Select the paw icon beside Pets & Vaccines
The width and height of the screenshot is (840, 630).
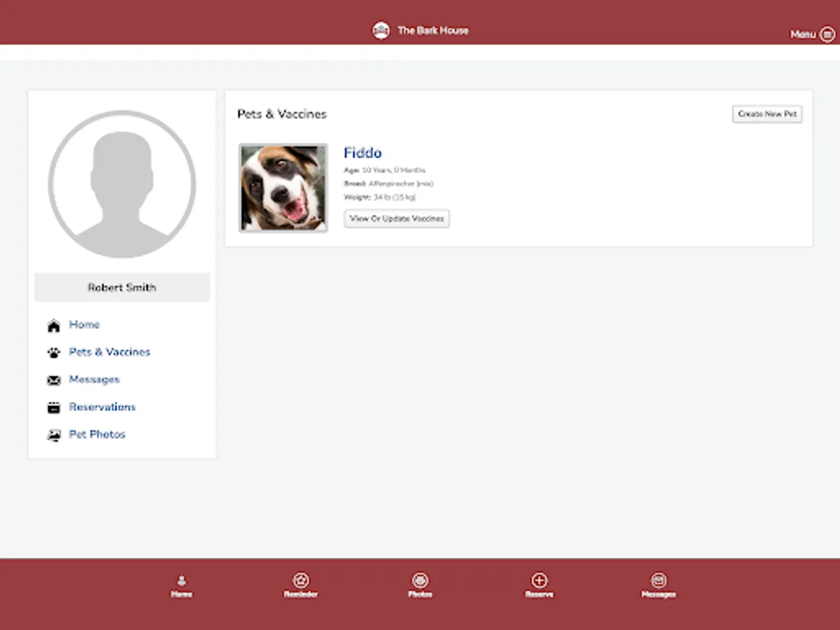(54, 352)
